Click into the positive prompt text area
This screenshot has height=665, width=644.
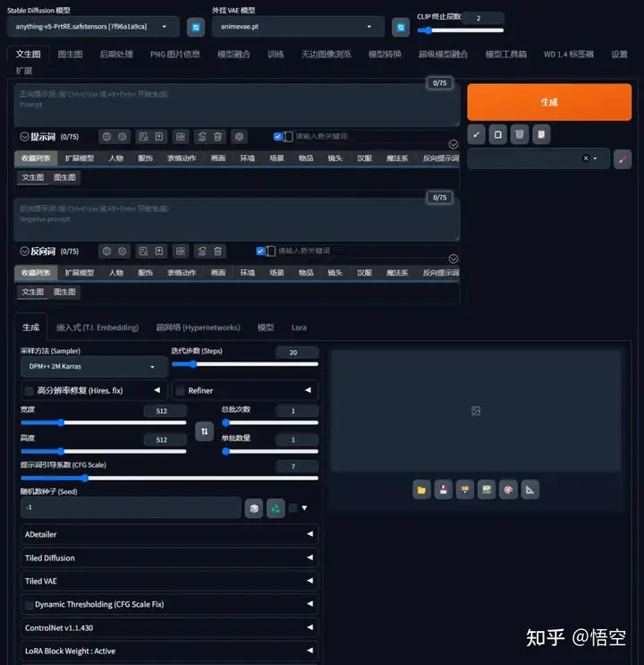coord(237,106)
